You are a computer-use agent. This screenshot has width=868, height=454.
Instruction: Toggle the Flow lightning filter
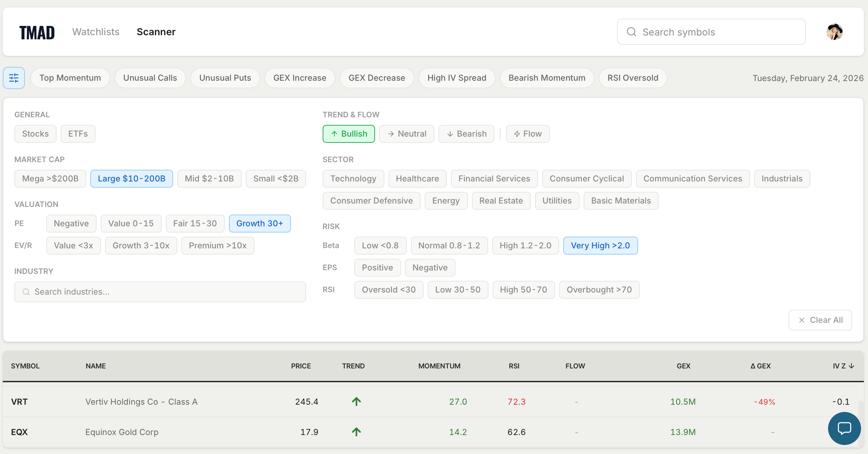[527, 134]
